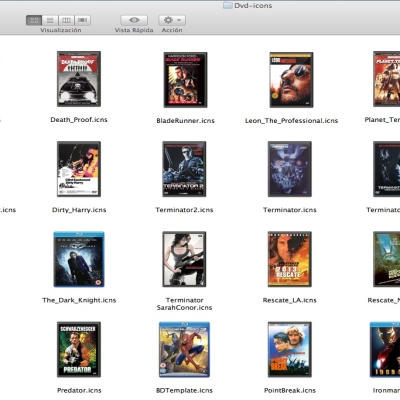Switch to Cover Flow view mode
The height and width of the screenshot is (400, 400).
tap(82, 20)
